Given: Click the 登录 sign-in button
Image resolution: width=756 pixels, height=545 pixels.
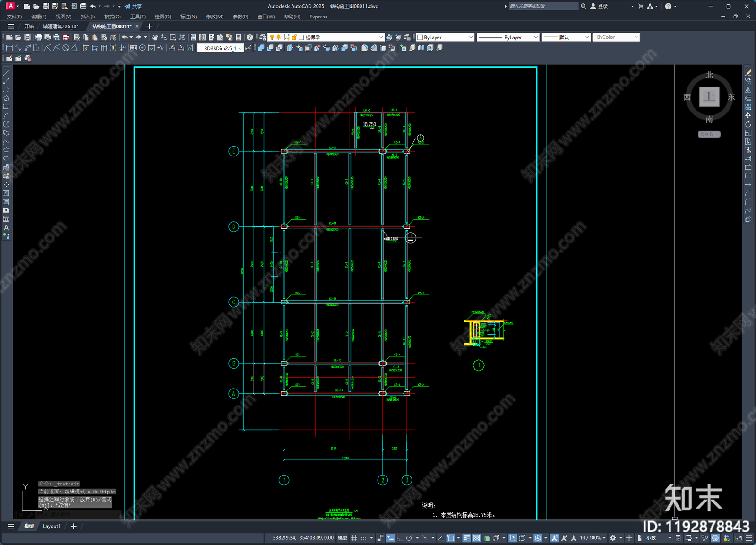Looking at the screenshot, I should point(599,6).
